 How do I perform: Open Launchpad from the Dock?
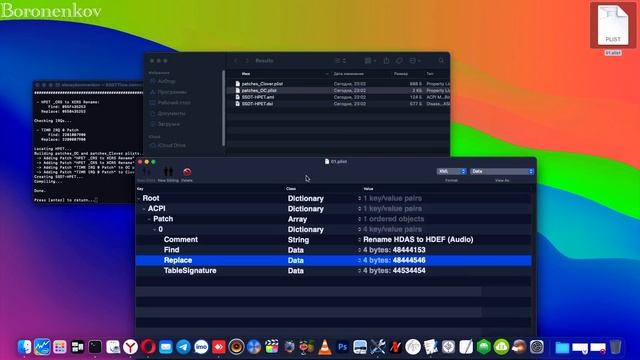[60, 347]
